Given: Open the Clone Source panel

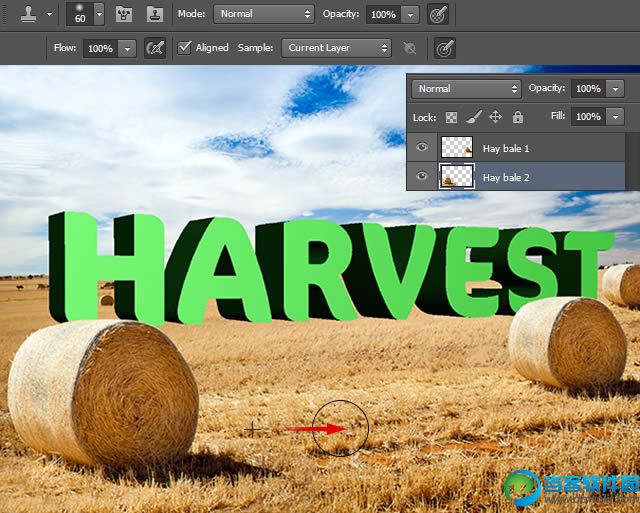Looking at the screenshot, I should click(155, 15).
